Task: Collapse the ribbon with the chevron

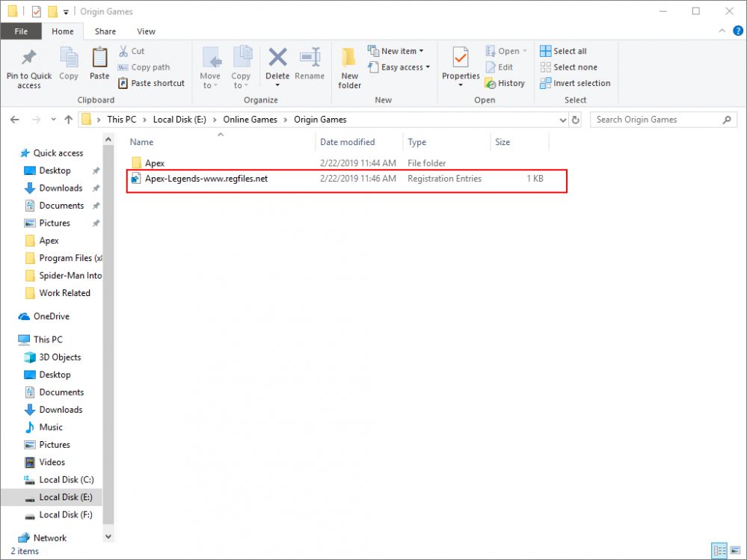Action: click(722, 31)
